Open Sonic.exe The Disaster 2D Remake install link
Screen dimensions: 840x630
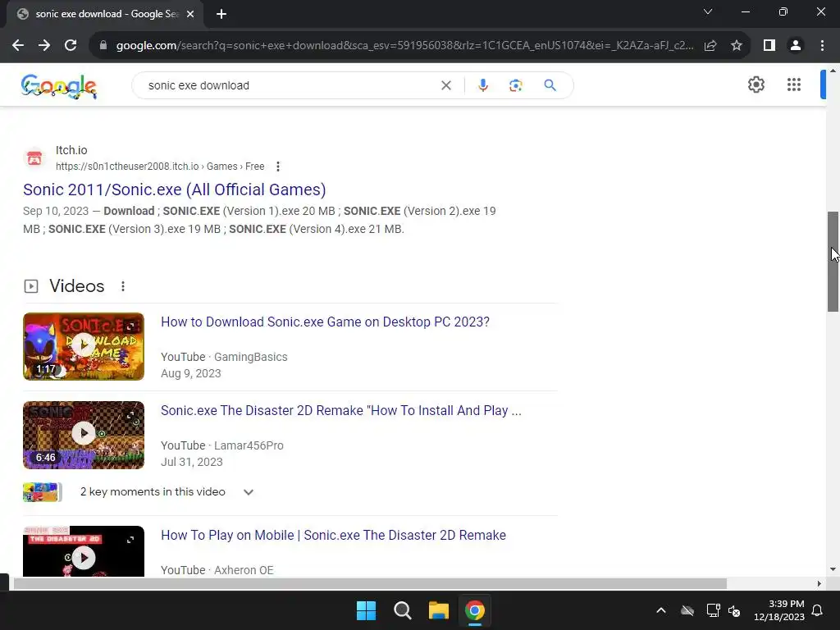pos(340,410)
